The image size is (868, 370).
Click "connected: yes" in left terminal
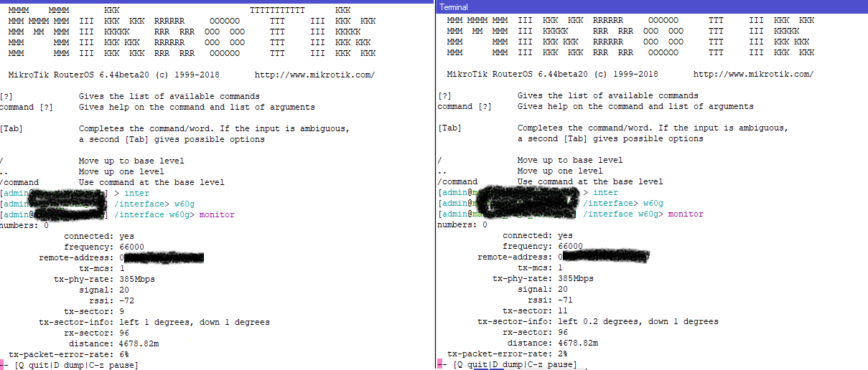[x=99, y=236]
